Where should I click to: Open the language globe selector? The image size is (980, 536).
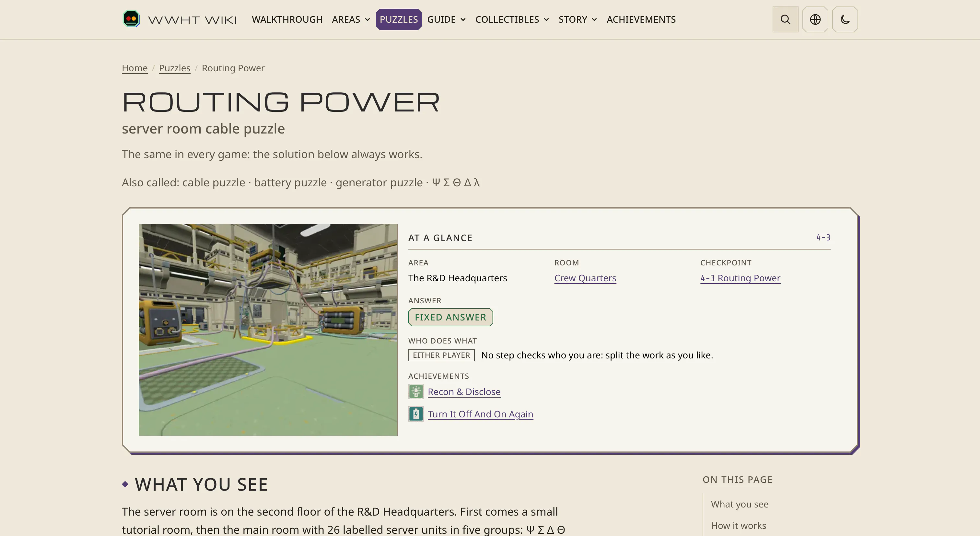815,19
